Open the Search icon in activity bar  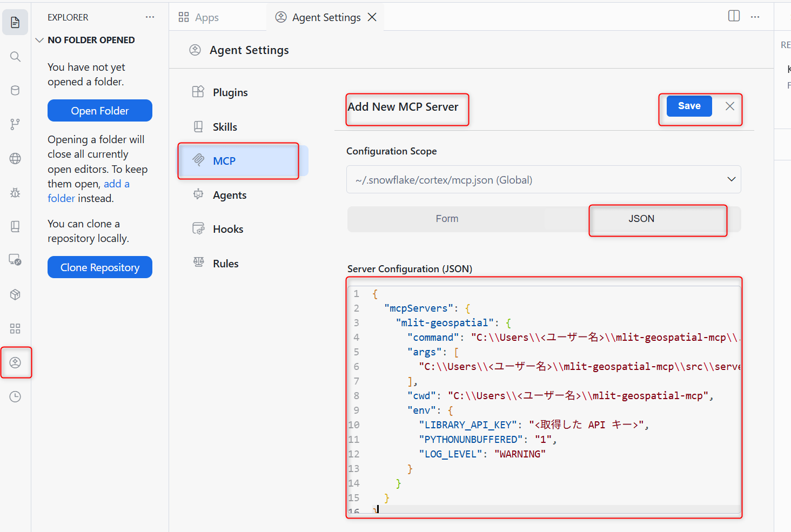coord(15,57)
